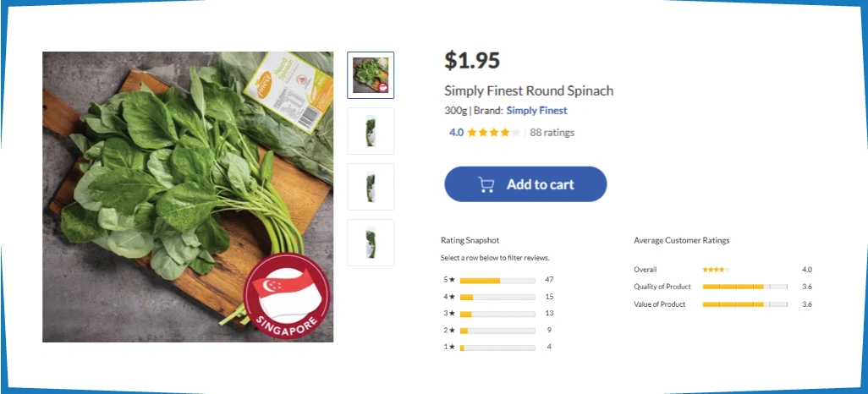Screen dimensions: 868x394
Task: Click the Value of Product rating bar
Action: coord(744,304)
